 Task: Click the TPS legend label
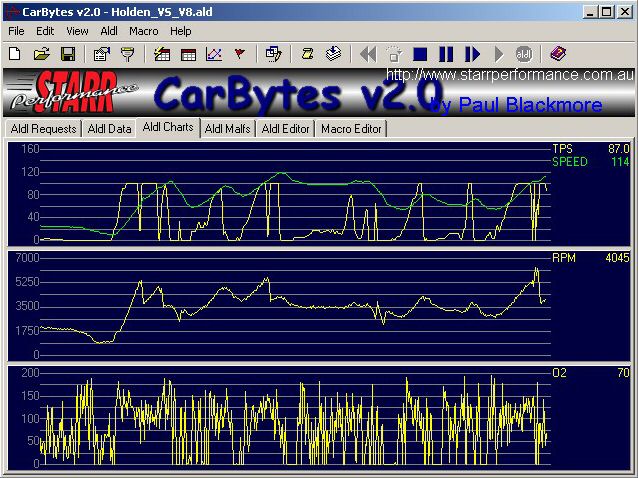[562, 149]
